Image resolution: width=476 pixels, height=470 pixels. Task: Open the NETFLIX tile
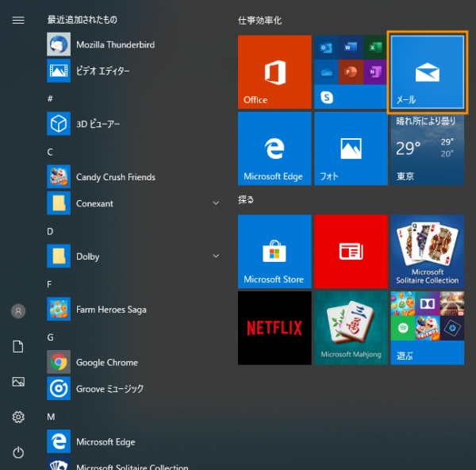coord(274,328)
